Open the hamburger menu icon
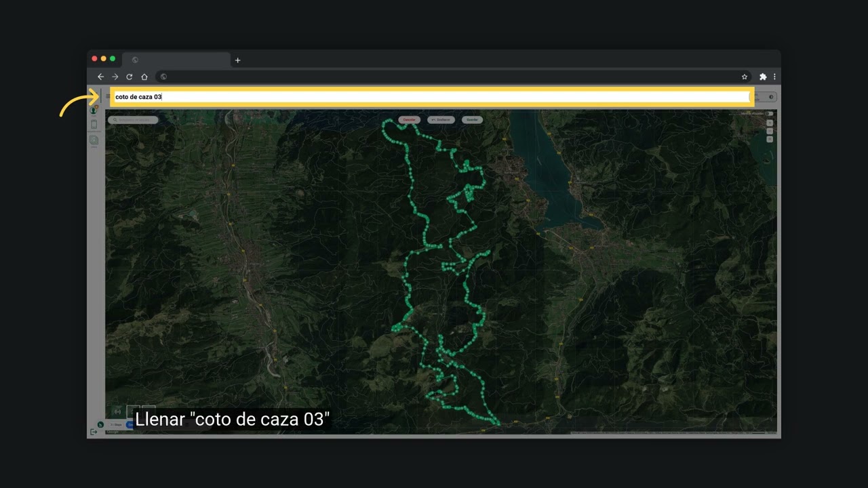The height and width of the screenshot is (488, 868). click(x=107, y=97)
